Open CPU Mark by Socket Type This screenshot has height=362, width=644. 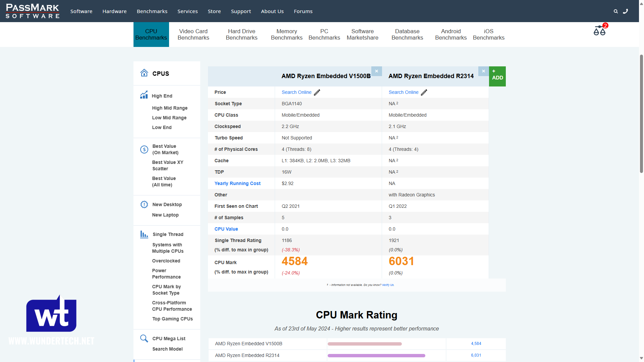pyautogui.click(x=166, y=290)
